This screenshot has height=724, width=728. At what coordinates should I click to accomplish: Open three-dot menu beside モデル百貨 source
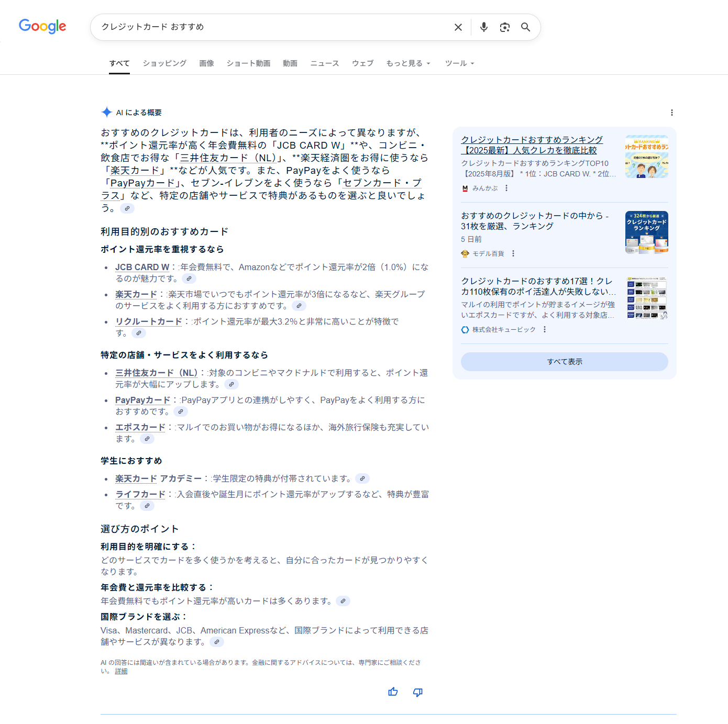coord(513,253)
